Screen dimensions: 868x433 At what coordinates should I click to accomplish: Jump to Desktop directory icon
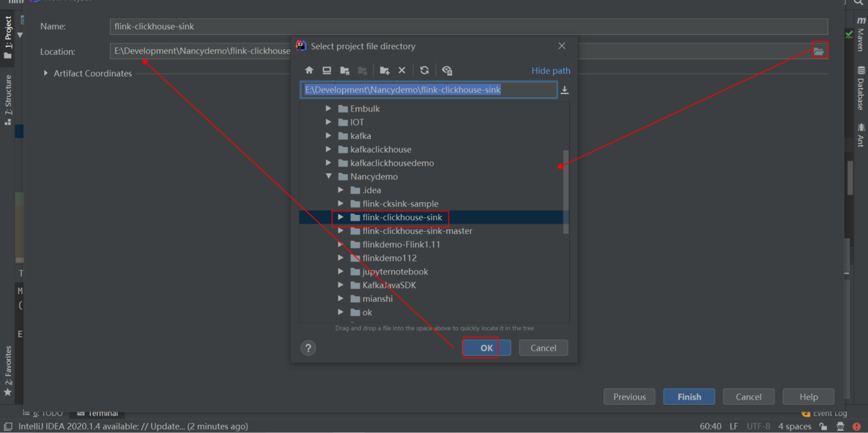pyautogui.click(x=327, y=70)
